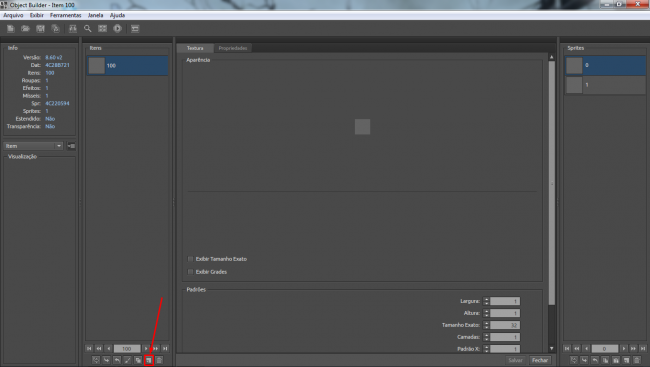Add a new item using highlighted icon
Screen dimensions: 650x367
149,360
